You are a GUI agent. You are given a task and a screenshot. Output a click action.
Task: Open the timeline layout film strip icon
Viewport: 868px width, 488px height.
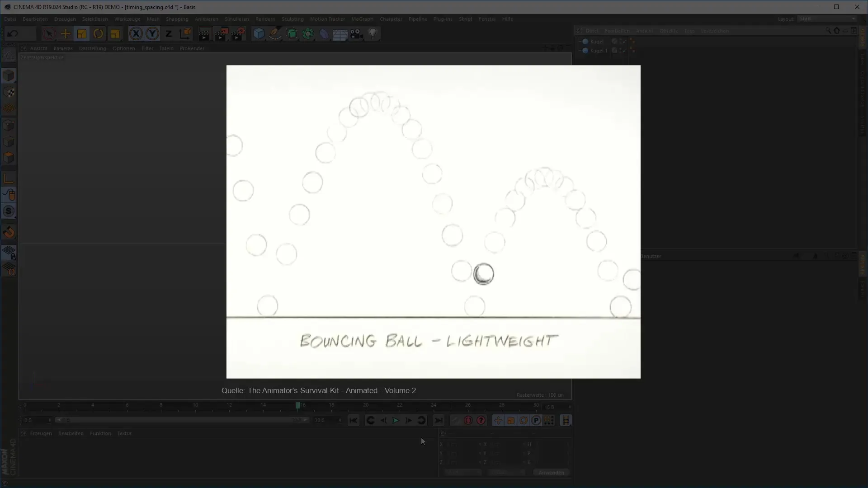[566, 421]
